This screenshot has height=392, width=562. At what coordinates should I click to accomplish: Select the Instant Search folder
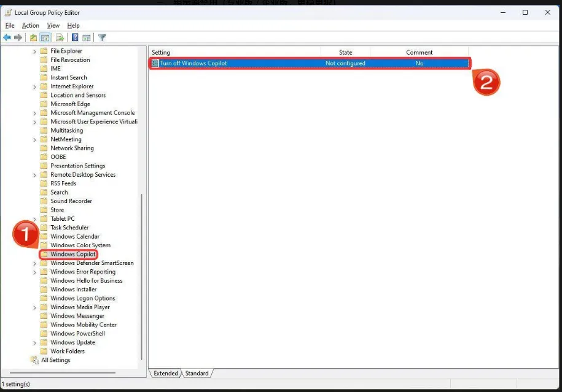[68, 77]
